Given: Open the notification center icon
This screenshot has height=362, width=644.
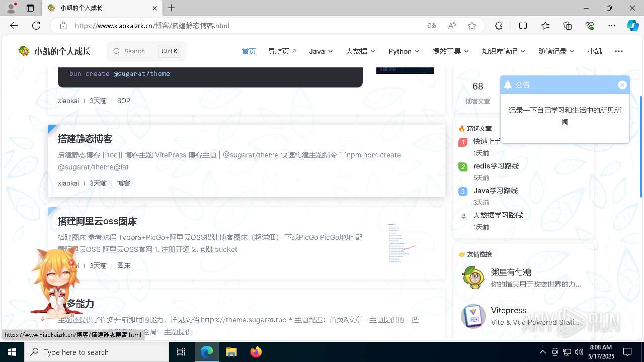Looking at the screenshot, I should [x=627, y=352].
